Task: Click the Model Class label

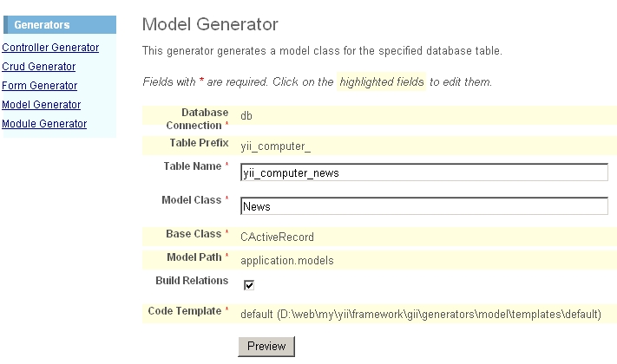Action: tap(191, 200)
